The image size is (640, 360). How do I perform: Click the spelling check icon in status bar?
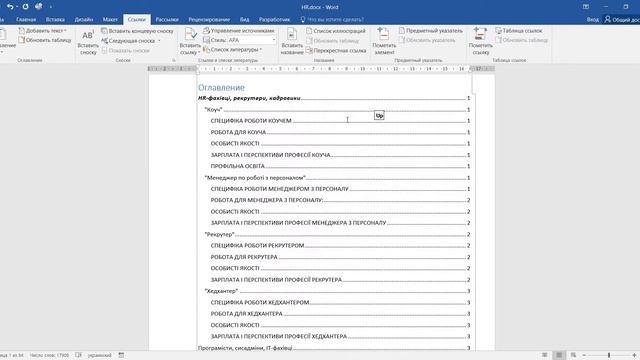(79, 356)
